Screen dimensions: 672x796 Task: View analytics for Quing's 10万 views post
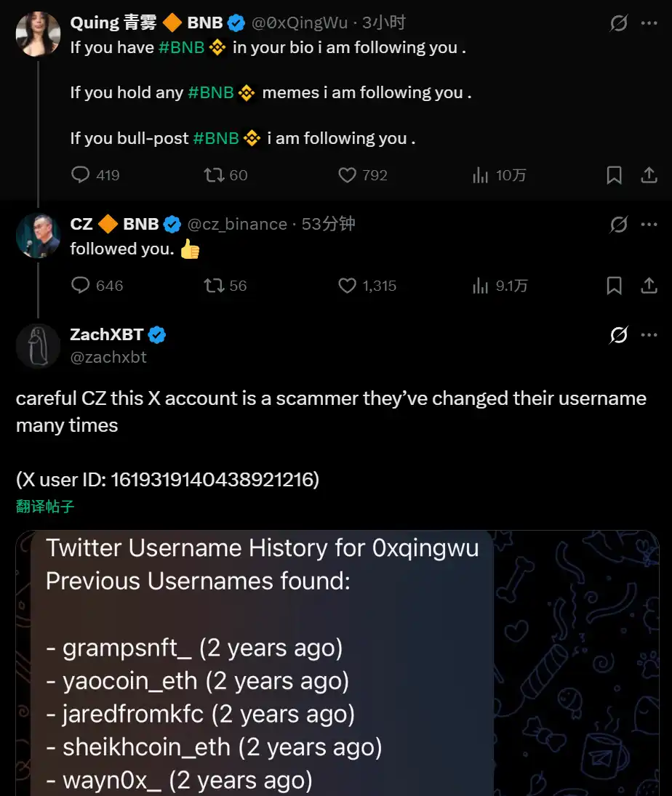(x=481, y=175)
